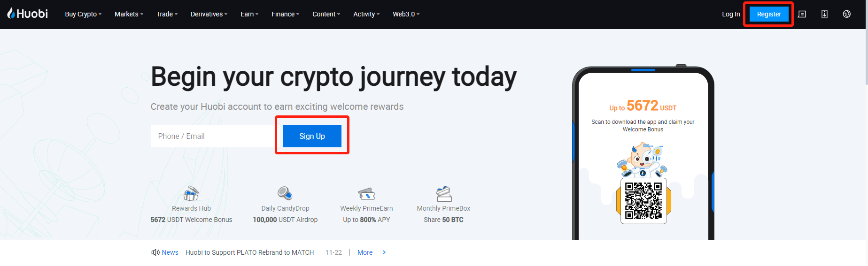868x266 pixels.
Task: Open the messages chat icon in header
Action: 802,14
